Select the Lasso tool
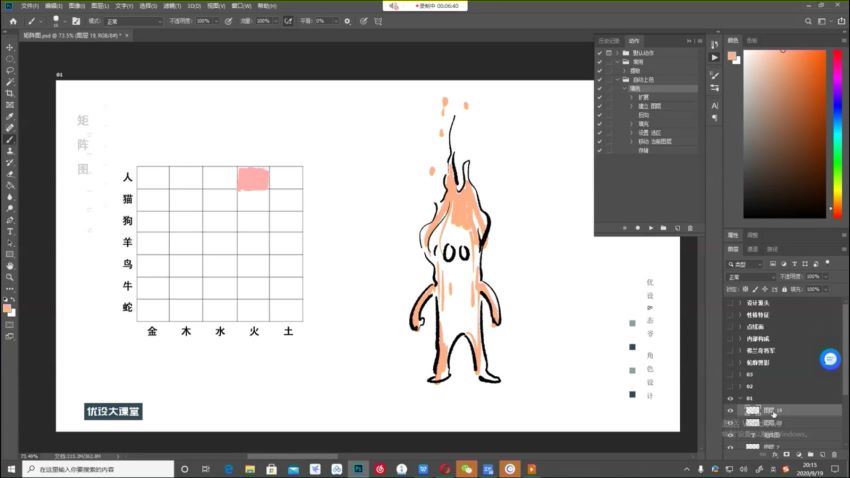 click(x=10, y=70)
